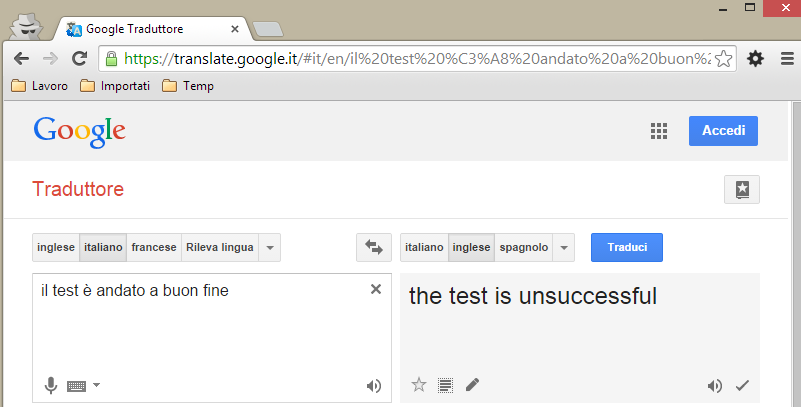Expand the source language dropdown arrow
This screenshot has height=407, width=801.
coord(270,248)
